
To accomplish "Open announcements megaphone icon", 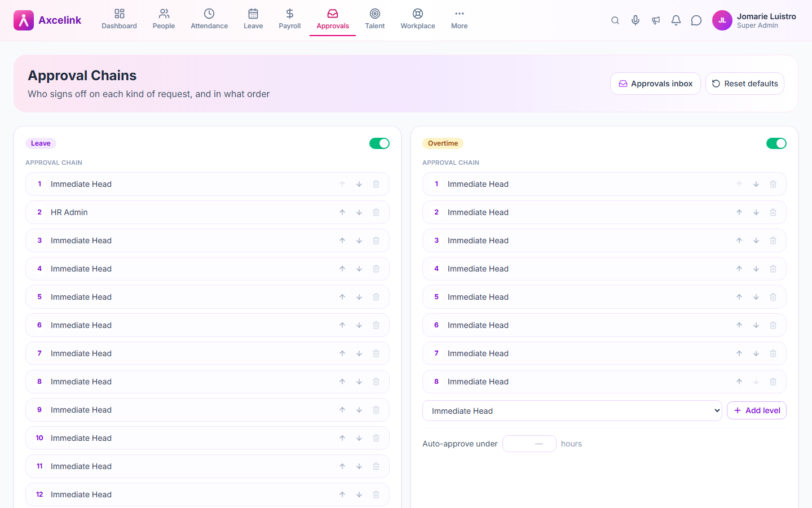I will [656, 20].
